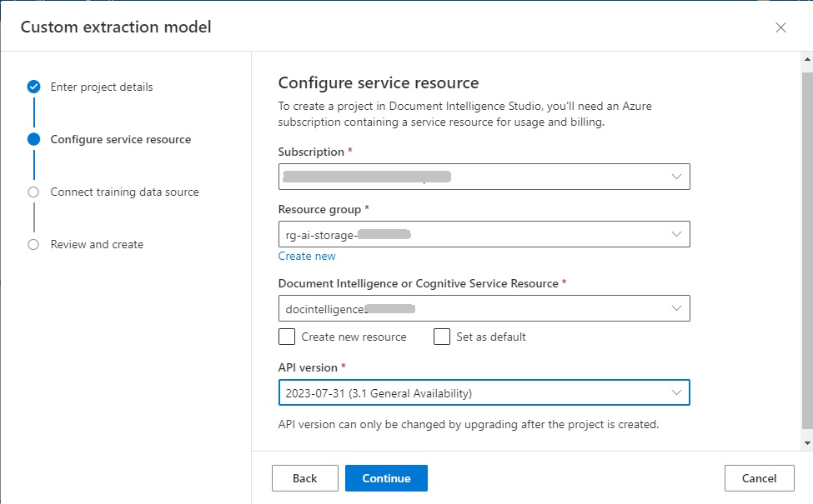Click the completed Enter project details step icon
Screen dimensions: 813x504
(x=33, y=87)
